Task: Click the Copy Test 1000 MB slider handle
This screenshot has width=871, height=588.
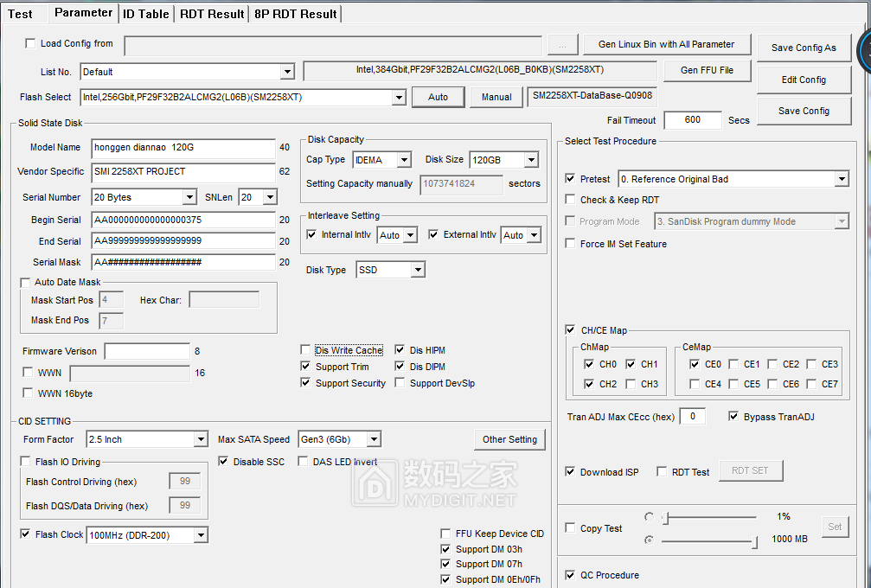Action: coord(754,542)
